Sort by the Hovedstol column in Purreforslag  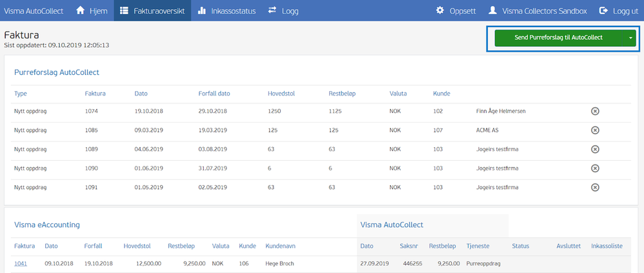click(281, 94)
